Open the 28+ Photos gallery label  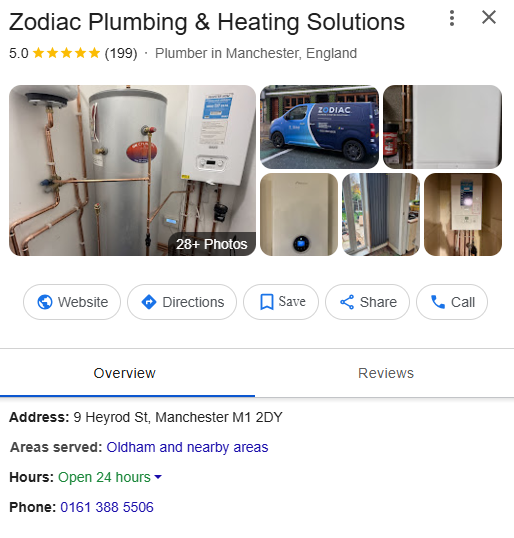point(212,244)
